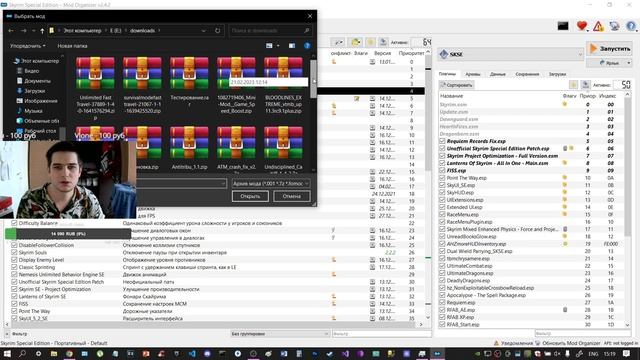Open Документы folder in navigation pane
The image size is (640, 360).
(34, 81)
